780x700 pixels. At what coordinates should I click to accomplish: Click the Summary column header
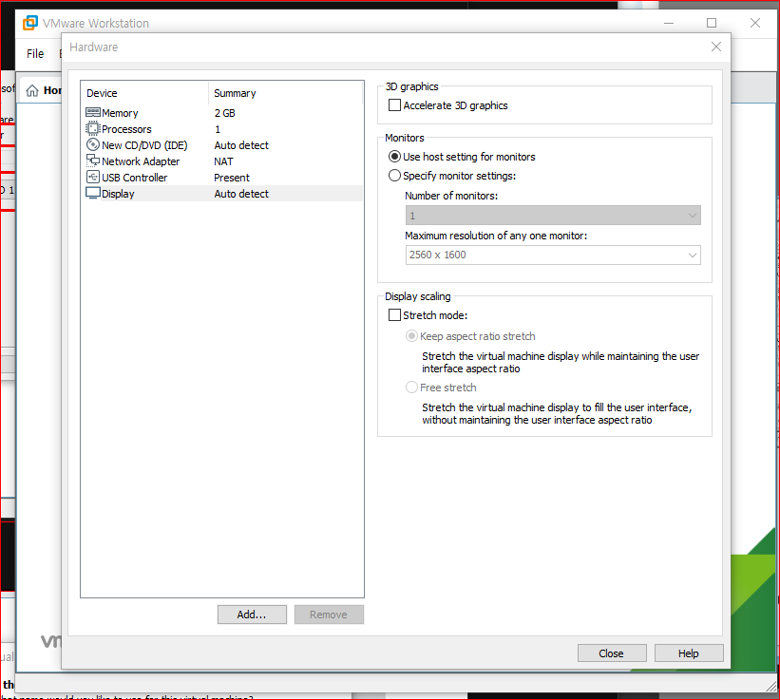[x=235, y=93]
